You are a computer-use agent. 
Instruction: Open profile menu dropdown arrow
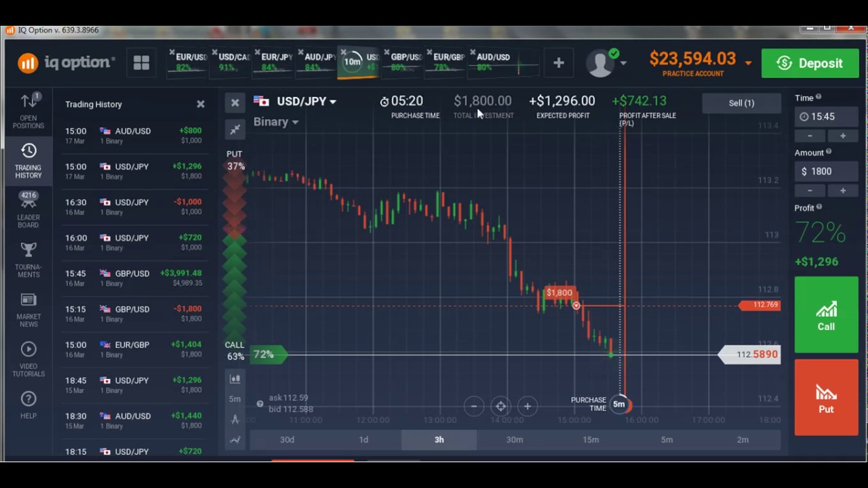point(623,63)
